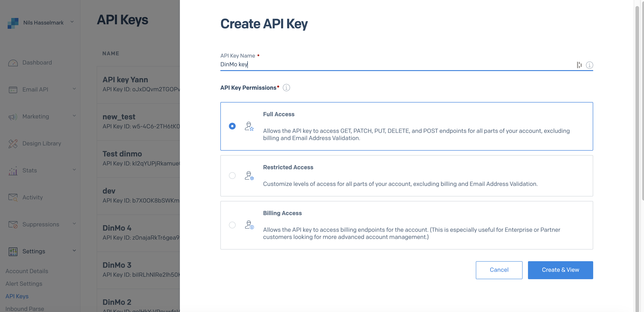Click the Design Library icon
Image resolution: width=644 pixels, height=312 pixels.
(x=13, y=143)
